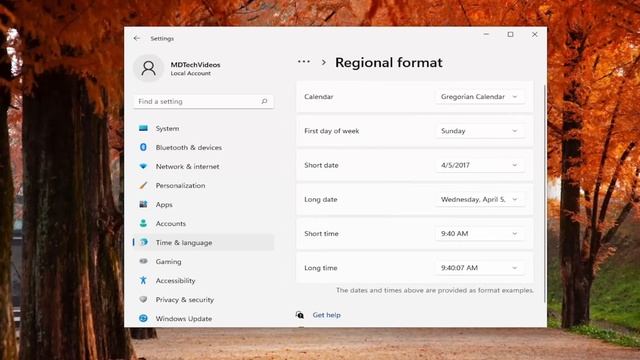
Task: Open Gaming settings category
Action: 203,261
